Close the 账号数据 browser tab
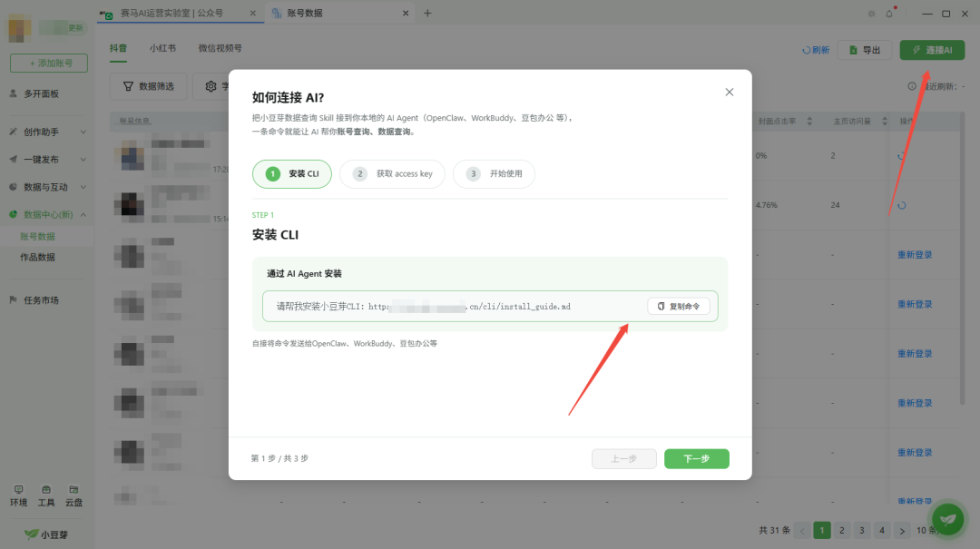Viewport: 980px width, 549px height. coord(406,13)
